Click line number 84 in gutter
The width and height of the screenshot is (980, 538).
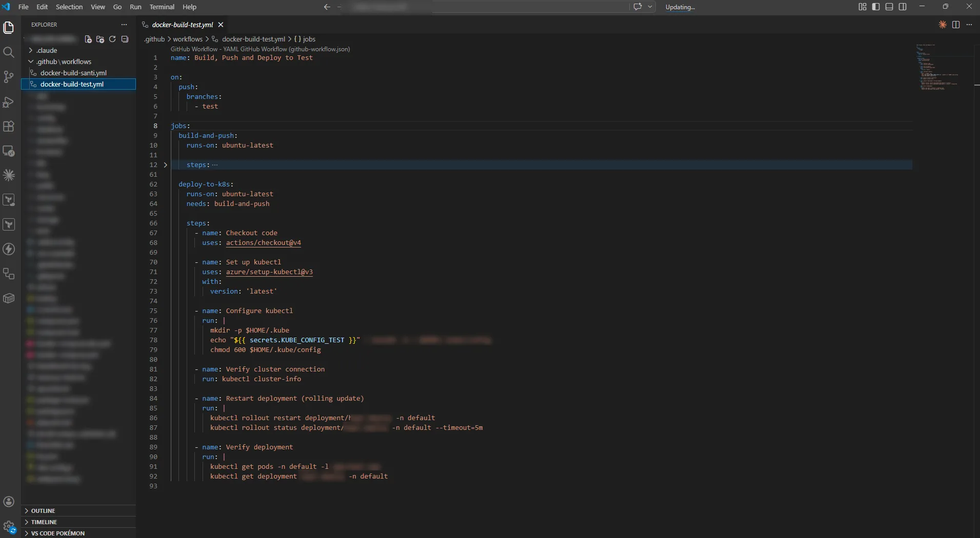153,399
